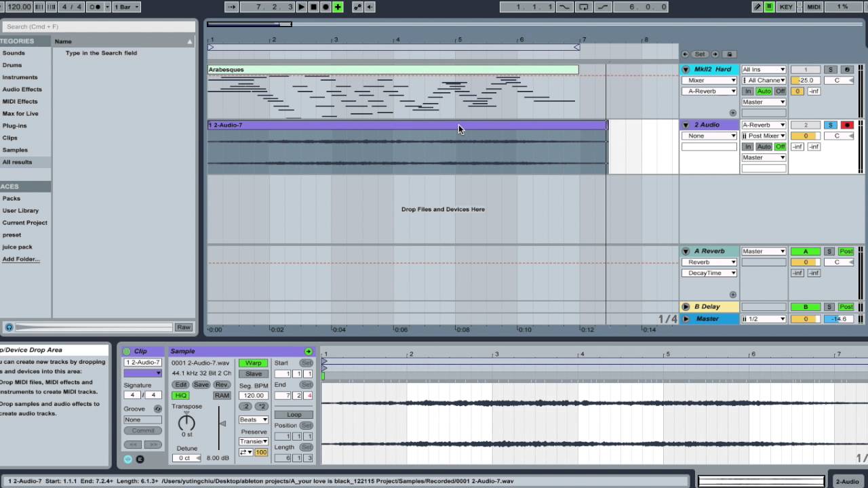The image size is (868, 488).
Task: Open the Beats warp mode dropdown
Action: pos(254,420)
